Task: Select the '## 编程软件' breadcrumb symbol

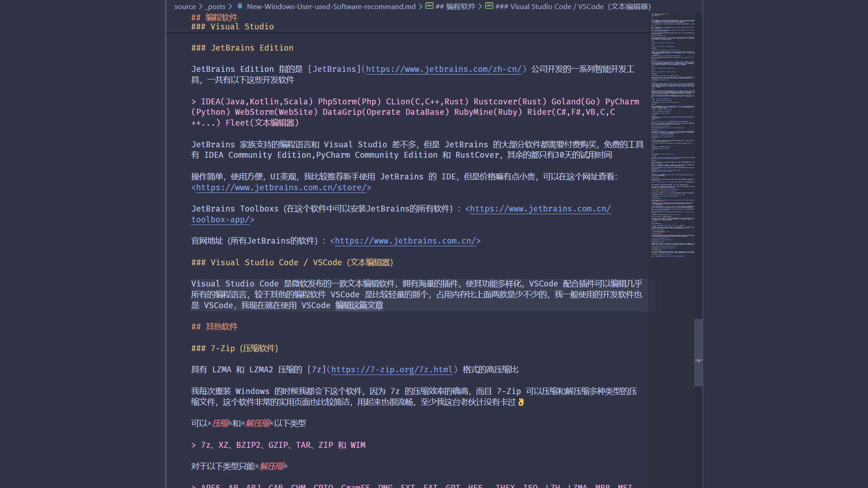Action: coord(455,6)
